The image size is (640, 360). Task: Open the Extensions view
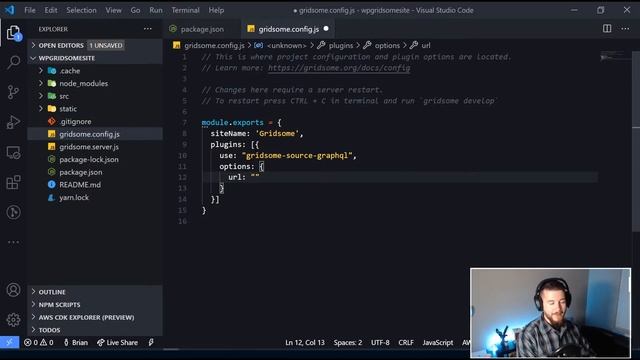[x=13, y=182]
